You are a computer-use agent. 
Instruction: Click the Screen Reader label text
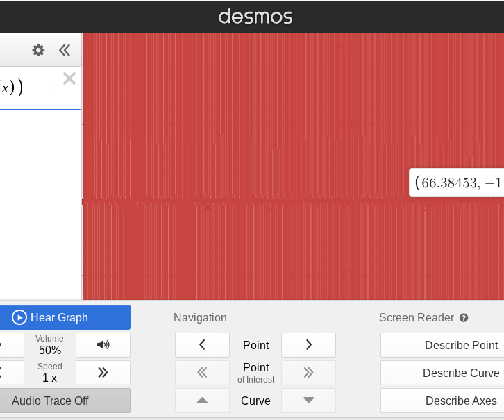point(417,317)
